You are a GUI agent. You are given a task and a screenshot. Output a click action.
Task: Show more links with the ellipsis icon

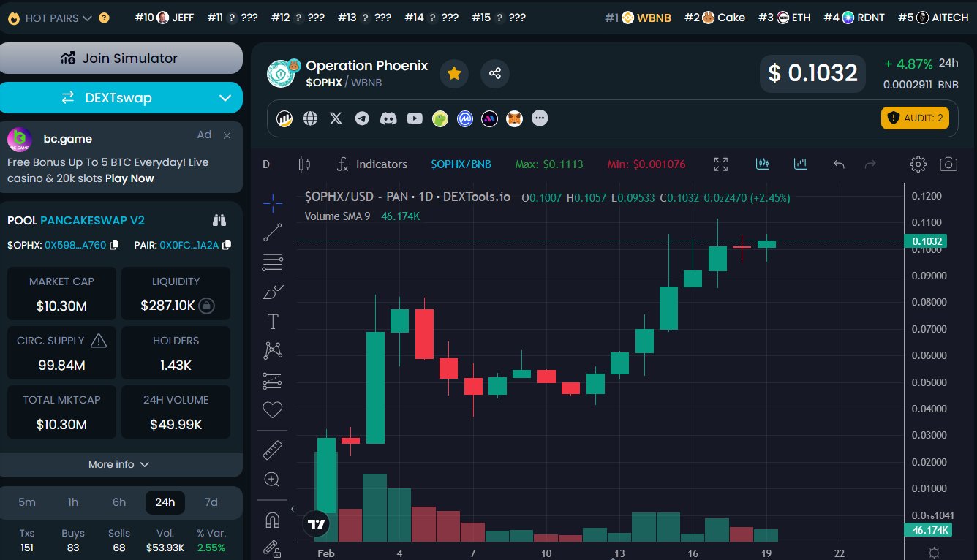tap(540, 118)
